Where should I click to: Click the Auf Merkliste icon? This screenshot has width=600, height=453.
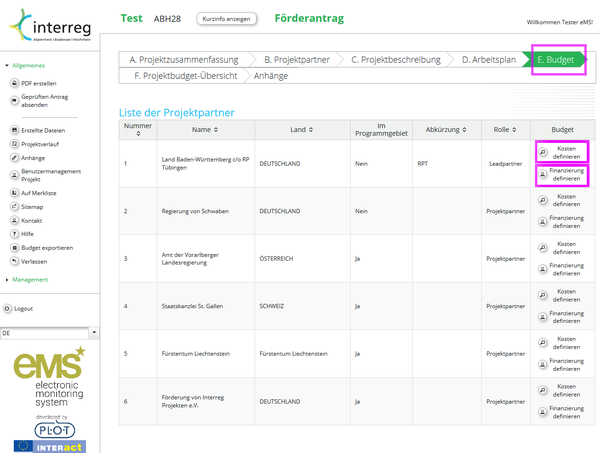[x=12, y=191]
